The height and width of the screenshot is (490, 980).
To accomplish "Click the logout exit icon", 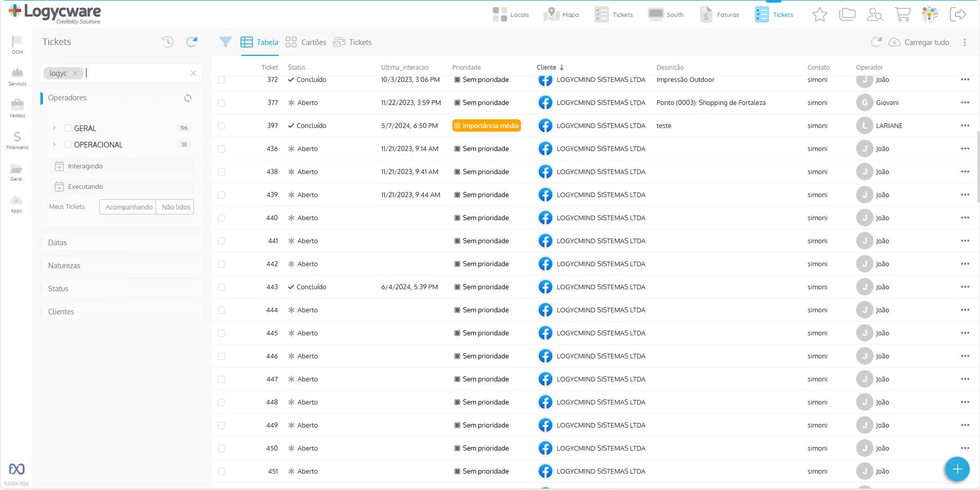I will (x=957, y=14).
